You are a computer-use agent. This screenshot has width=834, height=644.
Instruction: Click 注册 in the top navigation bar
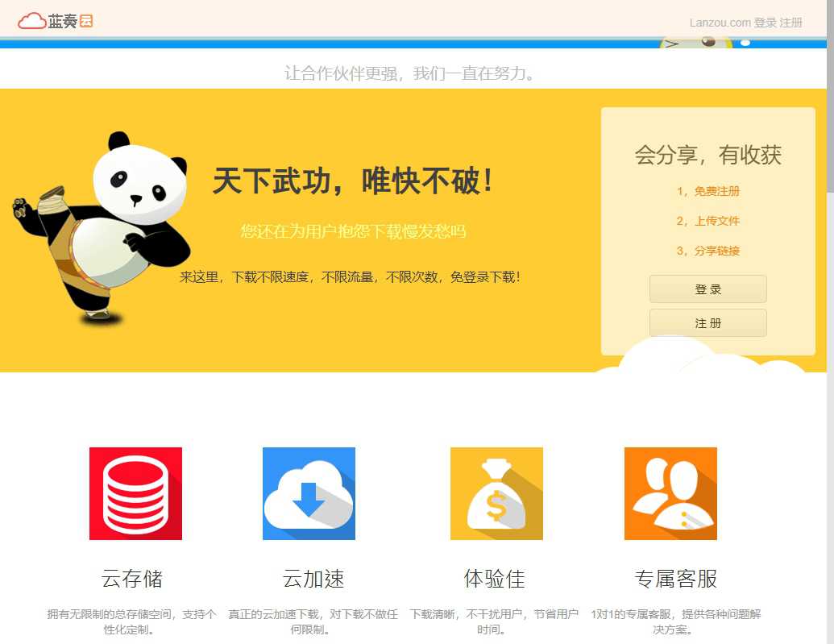793,22
